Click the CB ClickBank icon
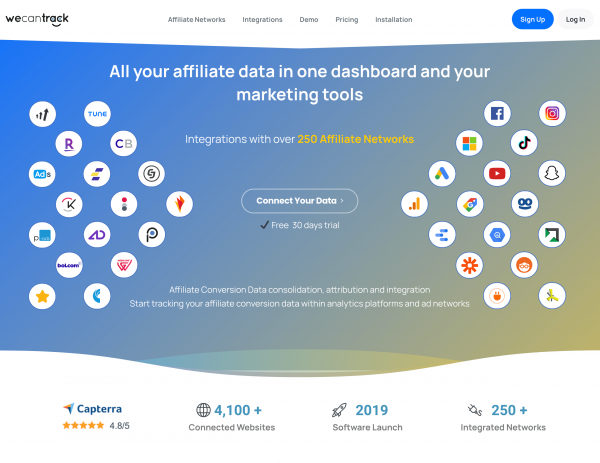 tap(124, 144)
